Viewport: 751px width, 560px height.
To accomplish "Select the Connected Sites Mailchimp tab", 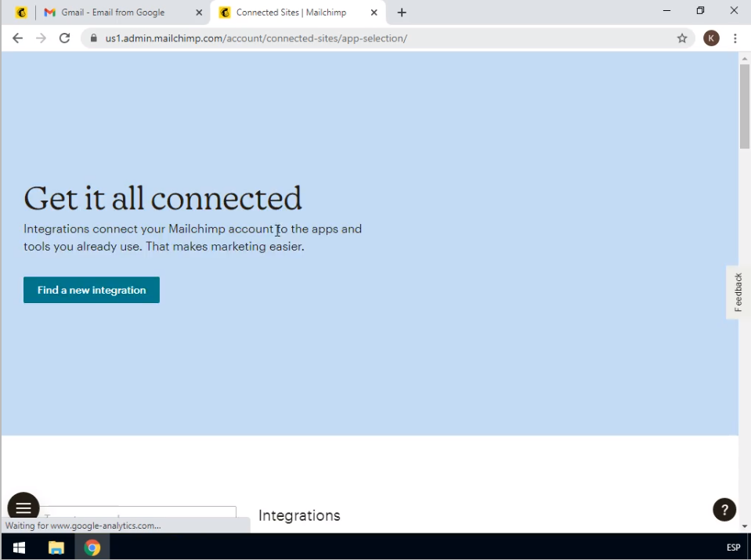I will [x=291, y=13].
